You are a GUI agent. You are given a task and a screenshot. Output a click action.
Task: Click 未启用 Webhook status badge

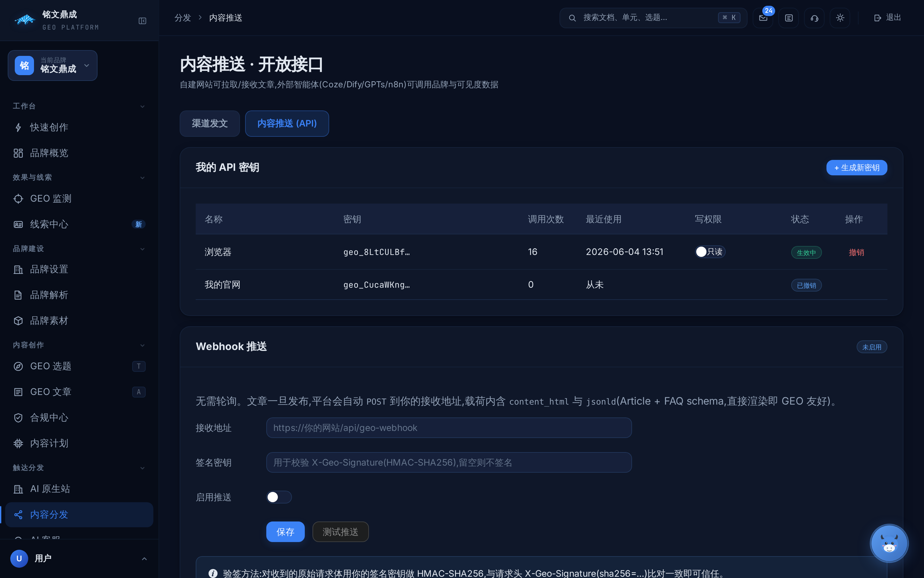tap(872, 347)
